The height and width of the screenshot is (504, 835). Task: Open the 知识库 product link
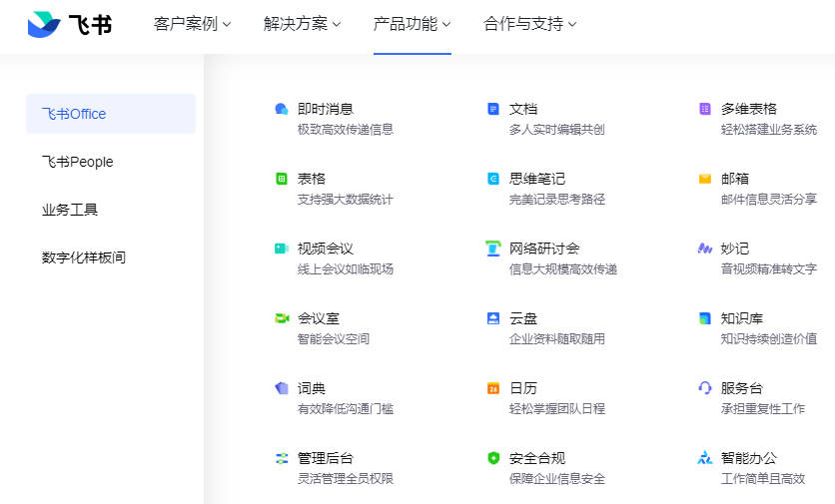(x=742, y=318)
